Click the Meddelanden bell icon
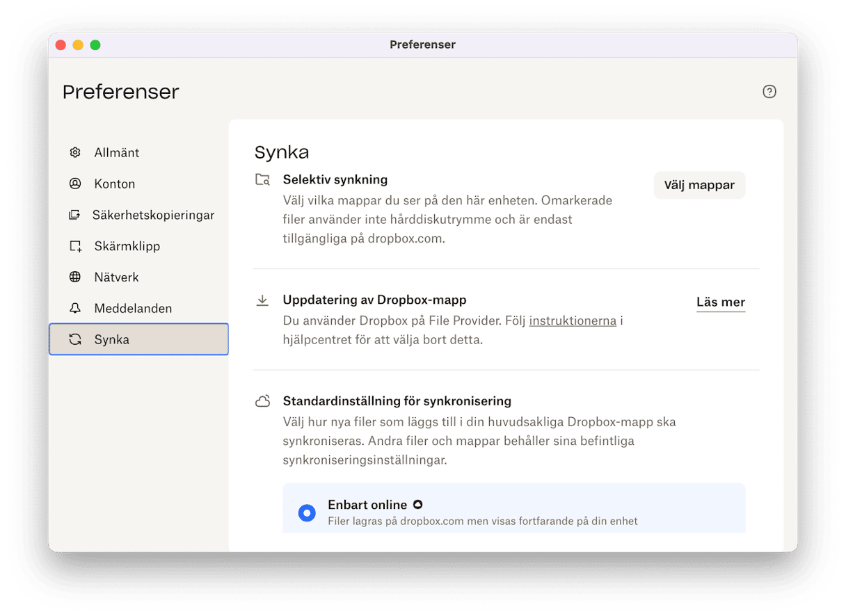The width and height of the screenshot is (846, 616). pyautogui.click(x=75, y=308)
